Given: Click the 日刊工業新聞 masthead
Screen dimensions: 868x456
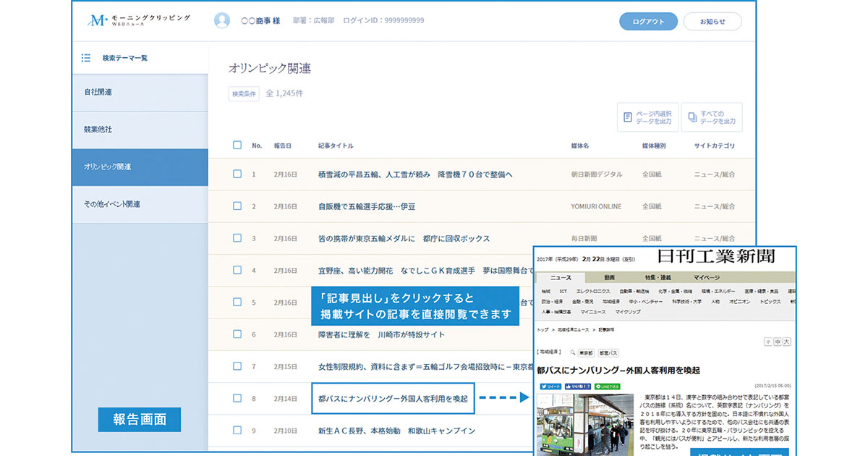Looking at the screenshot, I should [x=716, y=257].
